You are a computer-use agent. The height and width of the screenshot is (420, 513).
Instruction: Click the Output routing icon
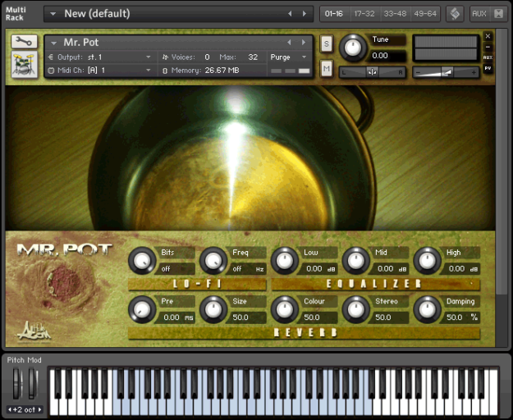pyautogui.click(x=51, y=57)
